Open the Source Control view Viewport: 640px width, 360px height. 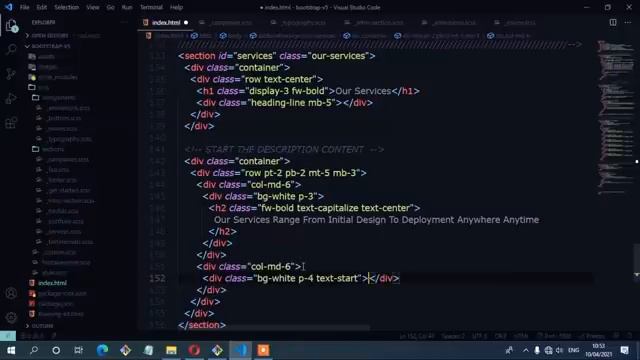pos(11,74)
